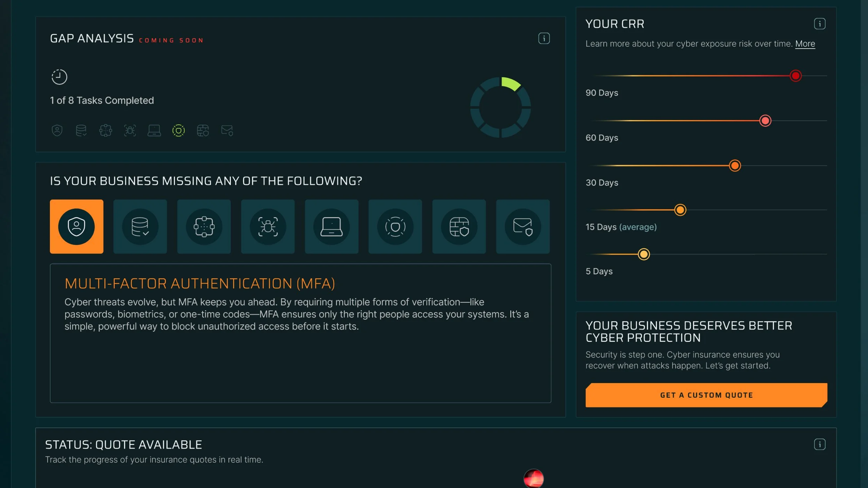Click the small email task icon in Gap Analysis
The image size is (868, 488).
227,131
